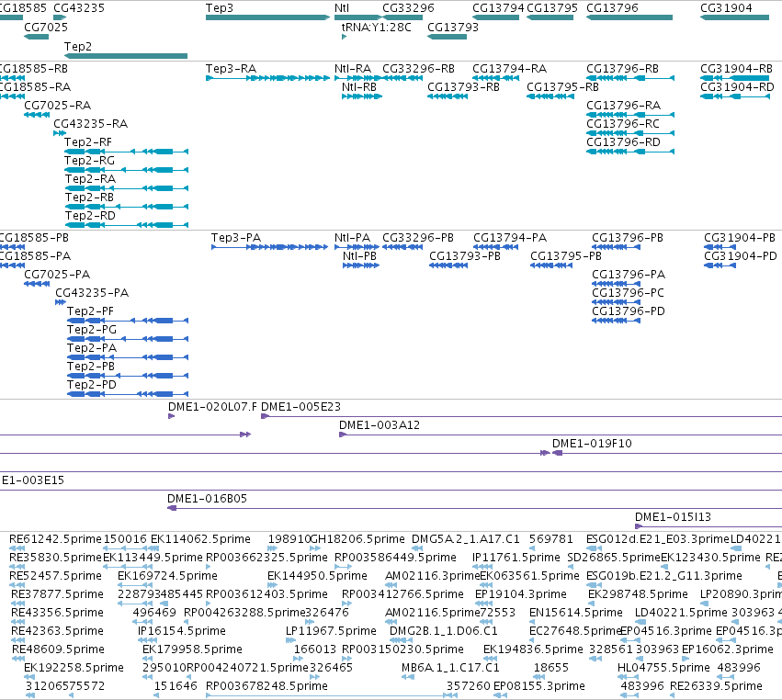
Task: Click transcript CG43235-RA
Action: point(90,124)
